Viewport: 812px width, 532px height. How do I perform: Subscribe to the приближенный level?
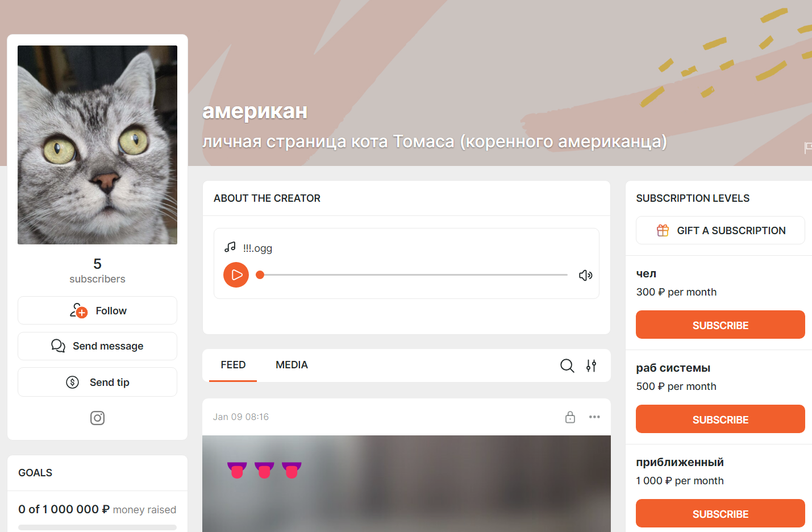click(x=720, y=513)
